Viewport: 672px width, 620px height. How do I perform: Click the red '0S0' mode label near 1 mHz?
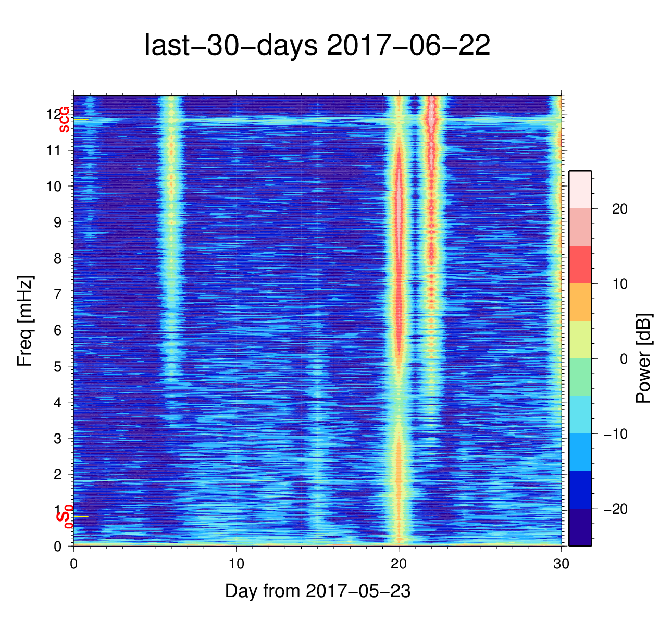pos(64,517)
